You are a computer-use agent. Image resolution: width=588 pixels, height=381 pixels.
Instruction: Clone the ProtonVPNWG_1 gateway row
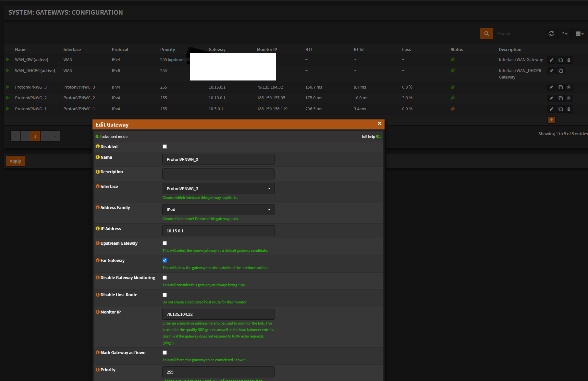pos(560,109)
